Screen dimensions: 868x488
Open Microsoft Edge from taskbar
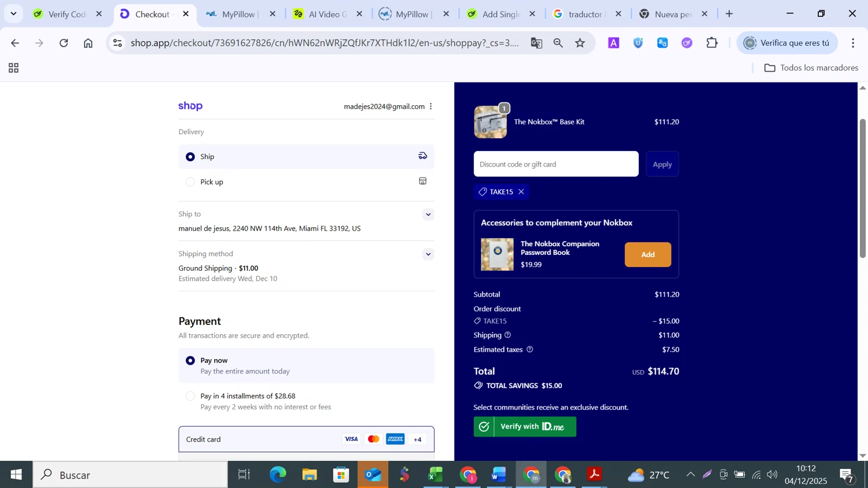pos(278,475)
